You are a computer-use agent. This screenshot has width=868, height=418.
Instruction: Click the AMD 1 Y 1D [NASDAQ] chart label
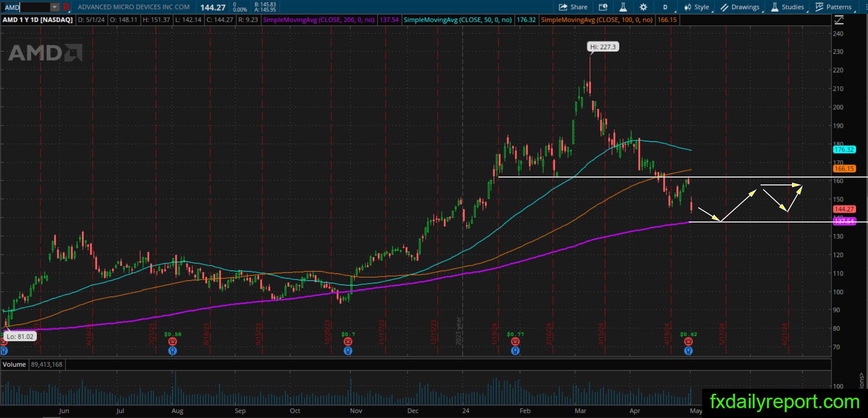coord(38,20)
